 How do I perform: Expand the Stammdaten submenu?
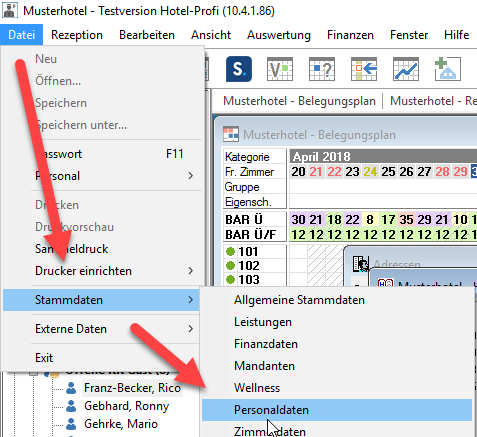coord(101,300)
